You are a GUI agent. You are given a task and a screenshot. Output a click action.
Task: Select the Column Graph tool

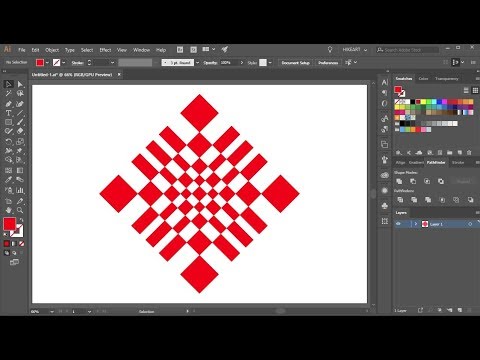[20, 190]
